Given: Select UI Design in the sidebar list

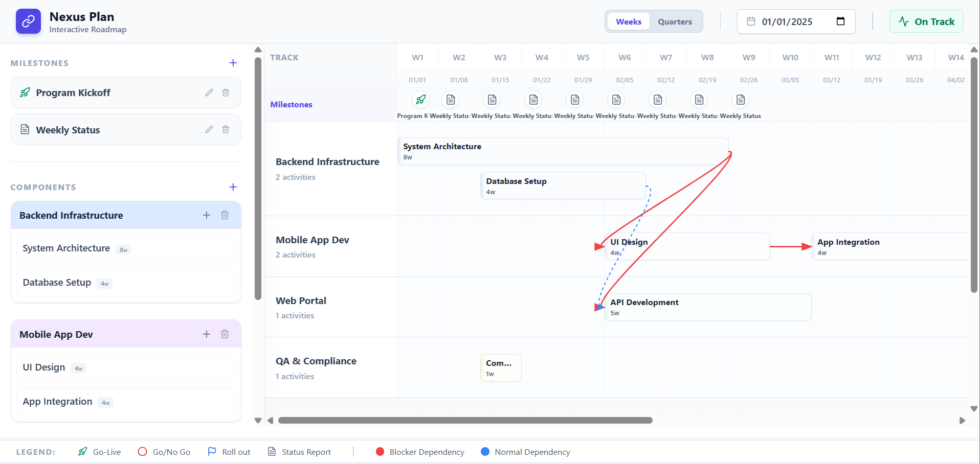Looking at the screenshot, I should point(126,367).
